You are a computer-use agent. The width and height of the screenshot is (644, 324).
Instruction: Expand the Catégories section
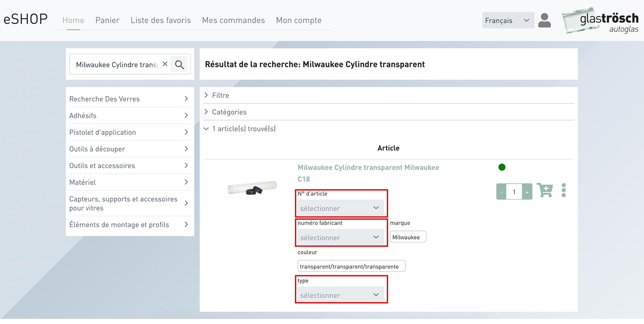pyautogui.click(x=389, y=112)
